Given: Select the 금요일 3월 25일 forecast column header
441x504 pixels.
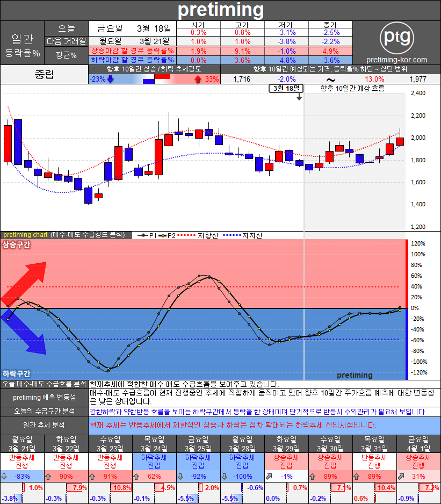Looking at the screenshot, I should point(198,444).
